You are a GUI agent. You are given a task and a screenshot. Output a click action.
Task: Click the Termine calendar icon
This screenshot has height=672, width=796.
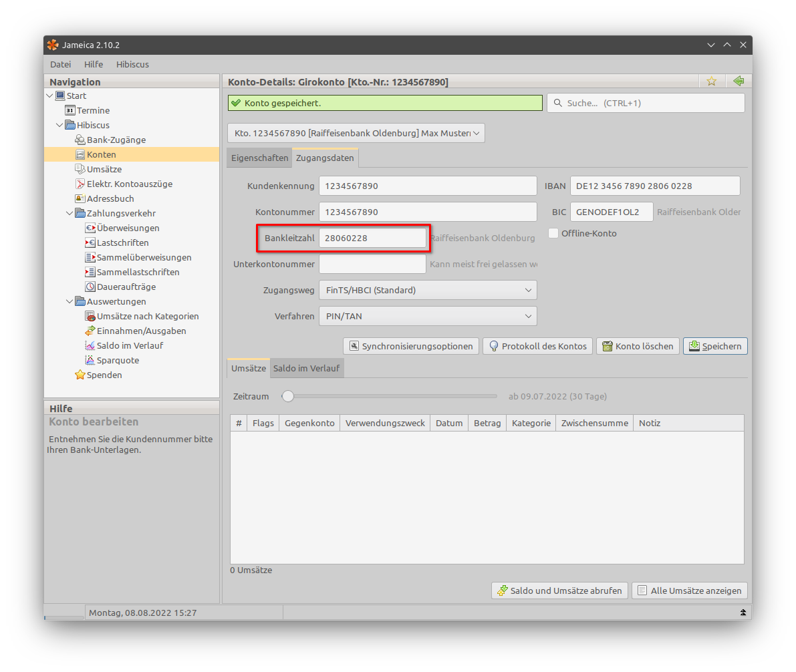[70, 110]
